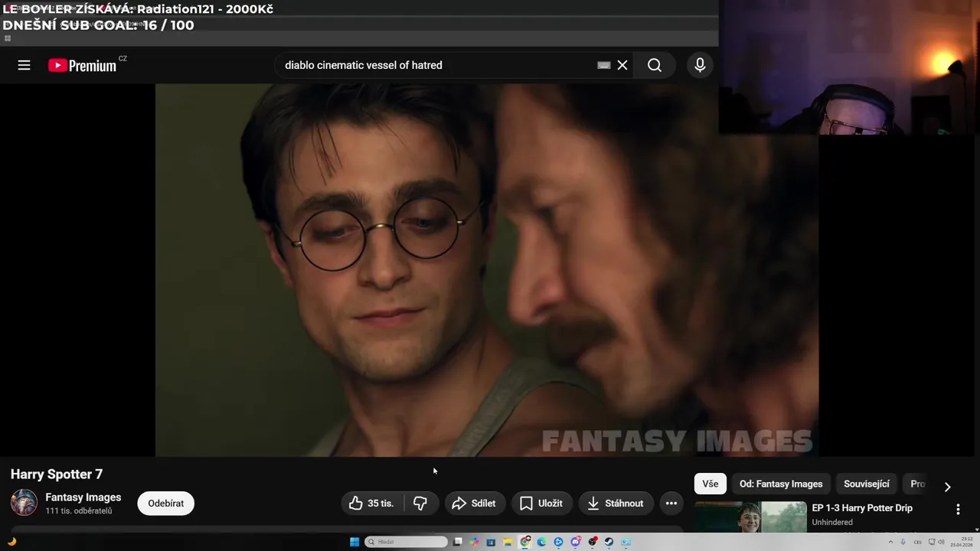
Task: Click the small grid icon under overlay text
Action: click(8, 38)
